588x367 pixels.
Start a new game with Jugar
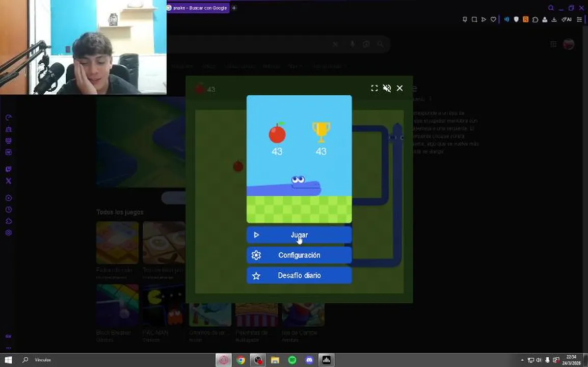point(299,235)
